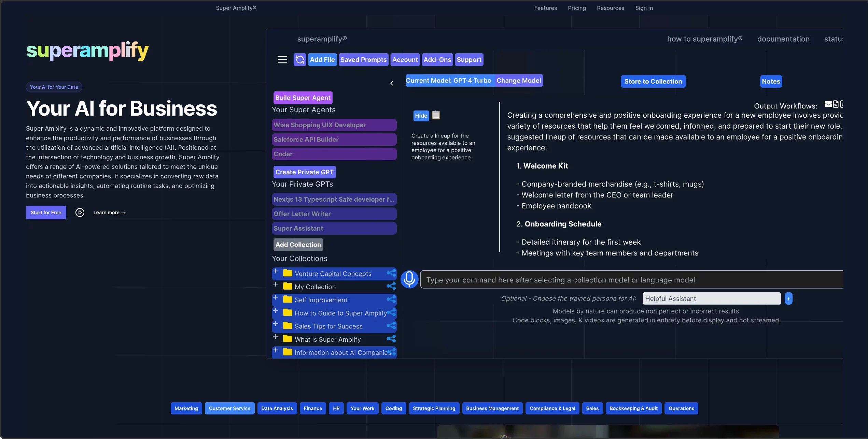The width and height of the screenshot is (868, 439).
Task: Open the Helpful Assistant persona dropdown
Action: click(x=711, y=298)
